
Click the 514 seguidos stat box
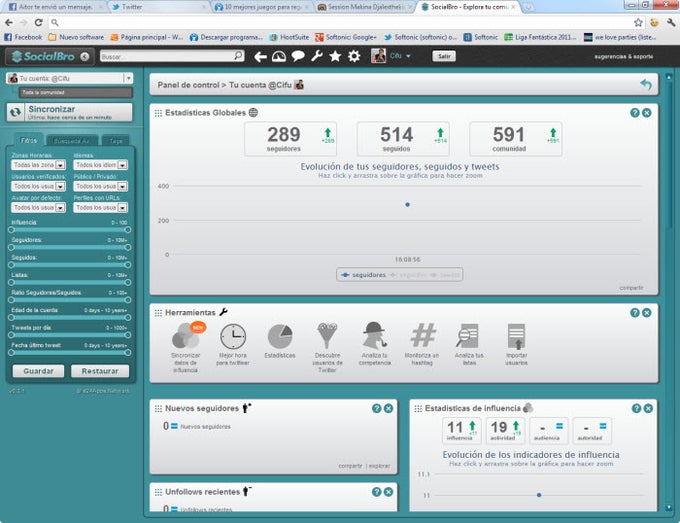(403, 139)
